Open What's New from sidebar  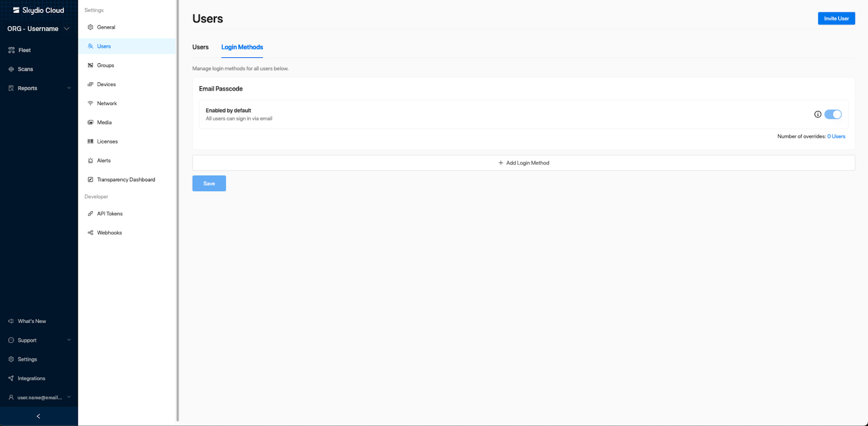point(39,321)
